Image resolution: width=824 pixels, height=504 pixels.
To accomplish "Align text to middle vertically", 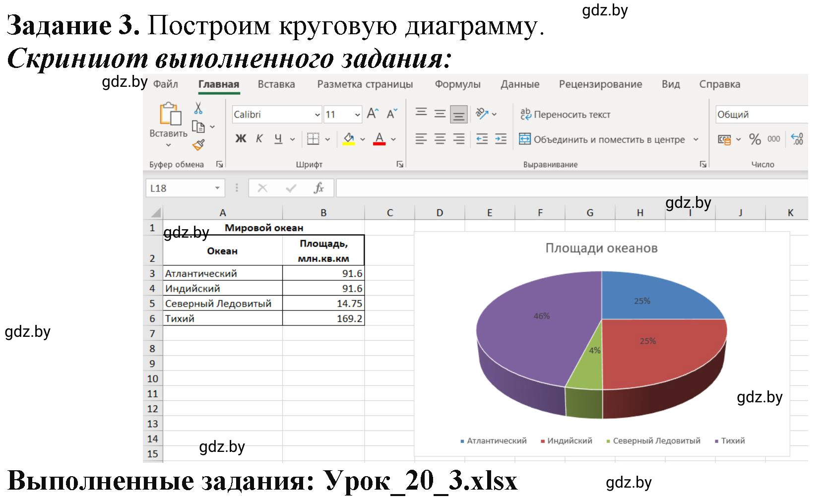I will click(440, 114).
